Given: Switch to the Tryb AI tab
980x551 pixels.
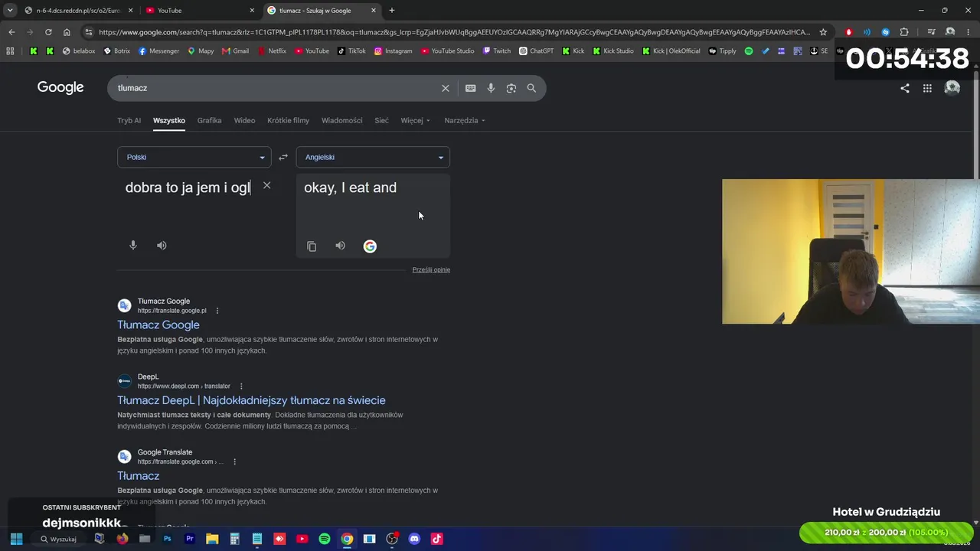Looking at the screenshot, I should [129, 120].
